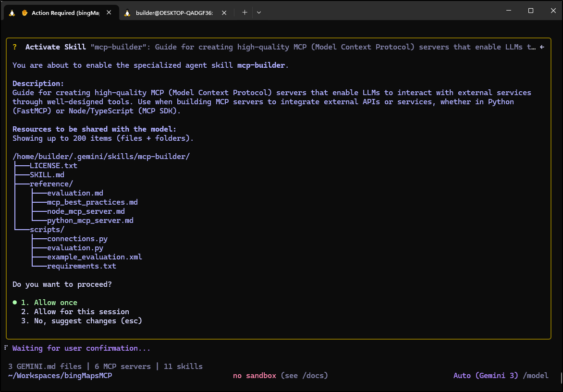Click the SKILL.md file entry
563x392 pixels.
tap(47, 175)
